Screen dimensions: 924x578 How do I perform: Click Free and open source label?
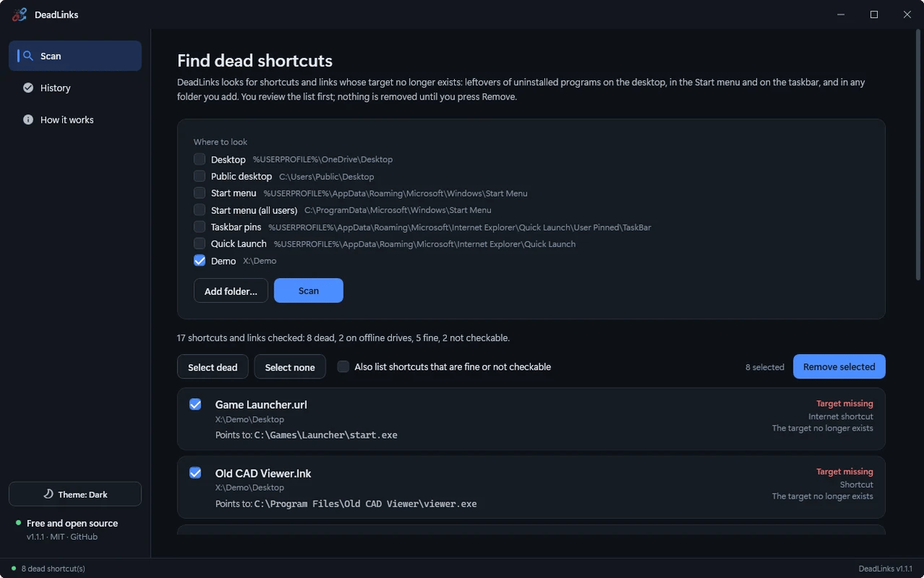(x=72, y=523)
